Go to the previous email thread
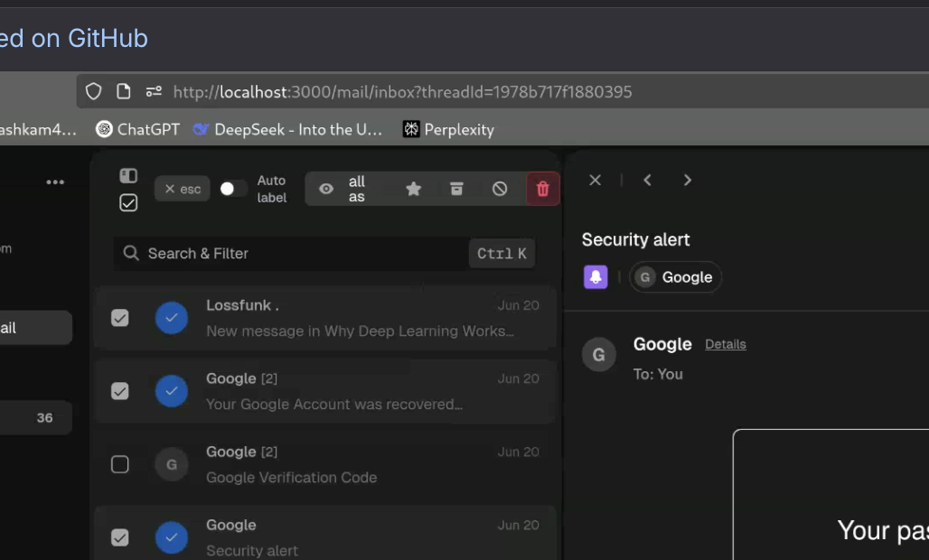This screenshot has height=560, width=929. [647, 180]
